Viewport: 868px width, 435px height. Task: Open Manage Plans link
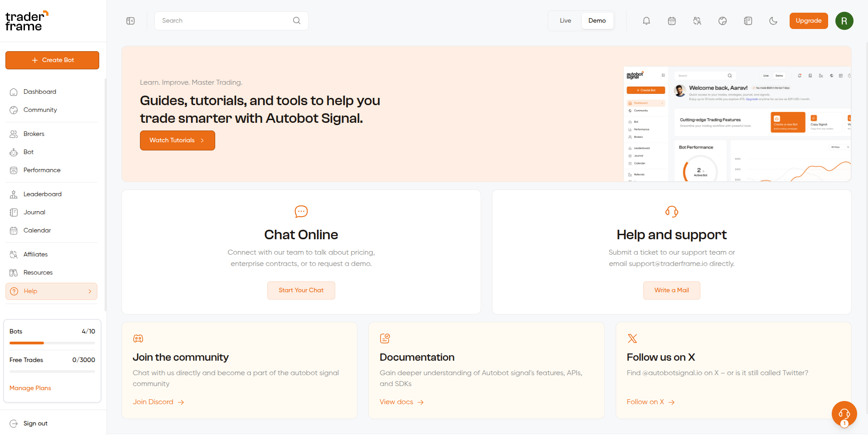point(30,388)
